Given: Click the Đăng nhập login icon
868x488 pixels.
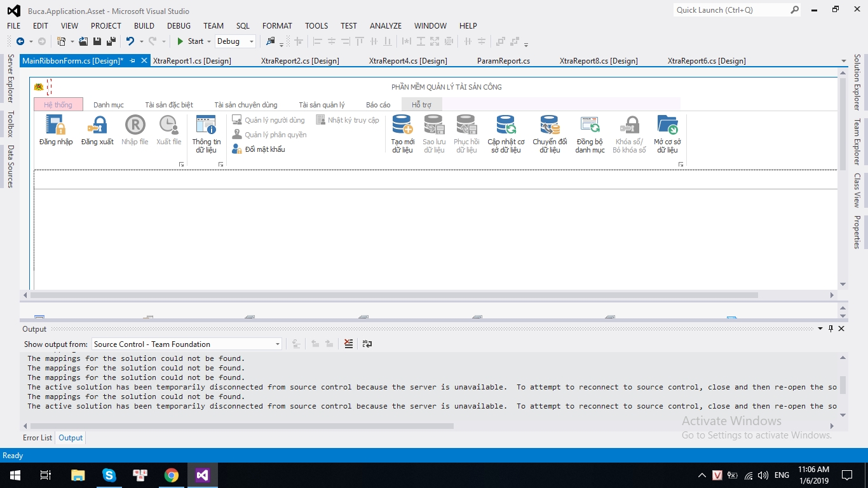Looking at the screenshot, I should point(56,125).
